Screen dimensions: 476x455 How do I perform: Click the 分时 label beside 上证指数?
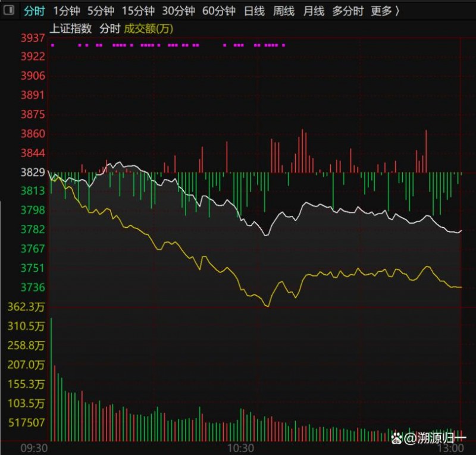109,28
